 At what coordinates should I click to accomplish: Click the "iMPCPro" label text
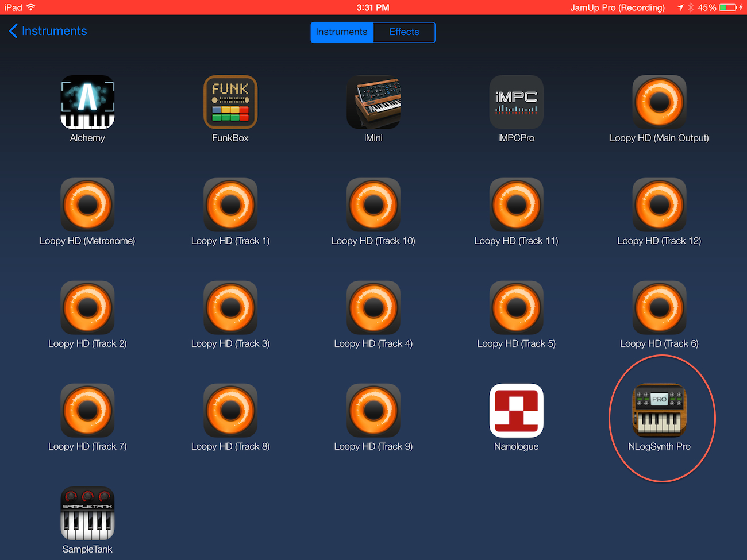(517, 138)
